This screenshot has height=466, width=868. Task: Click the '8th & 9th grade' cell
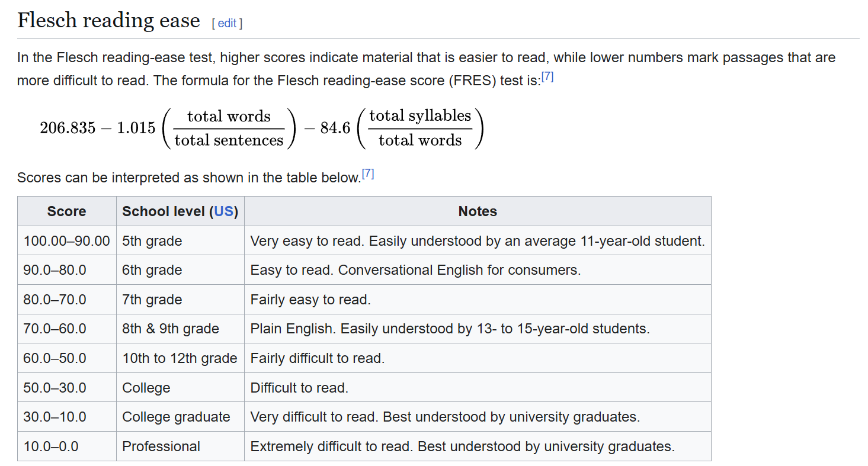[171, 329]
